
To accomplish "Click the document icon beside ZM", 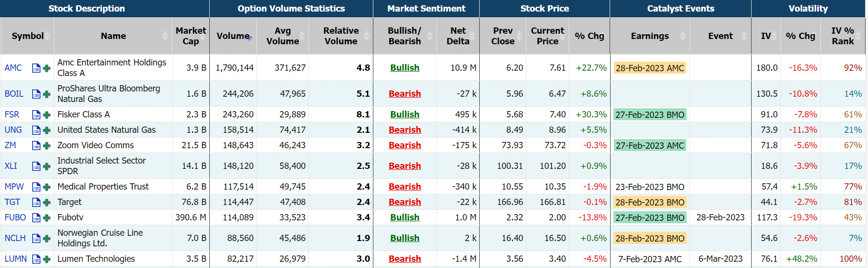I will pos(36,145).
